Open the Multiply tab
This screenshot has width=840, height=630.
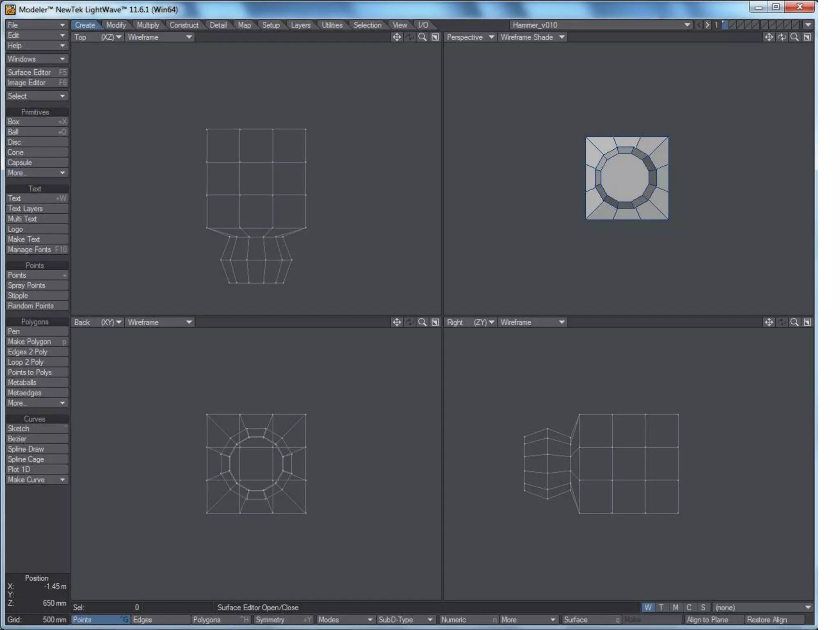[x=148, y=25]
